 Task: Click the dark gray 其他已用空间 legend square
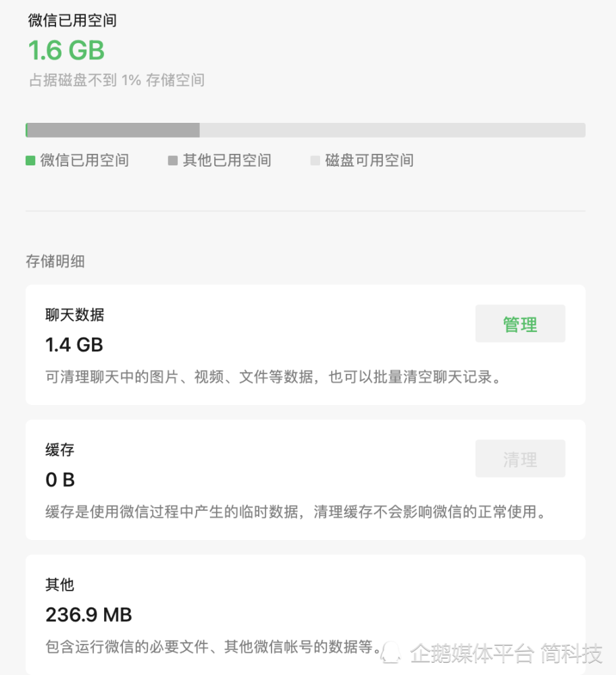tap(173, 161)
